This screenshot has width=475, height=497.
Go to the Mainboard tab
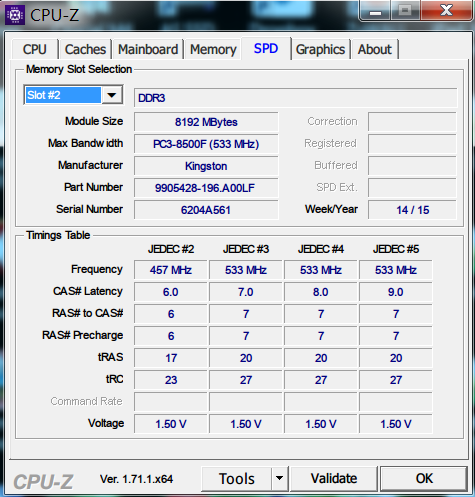148,50
